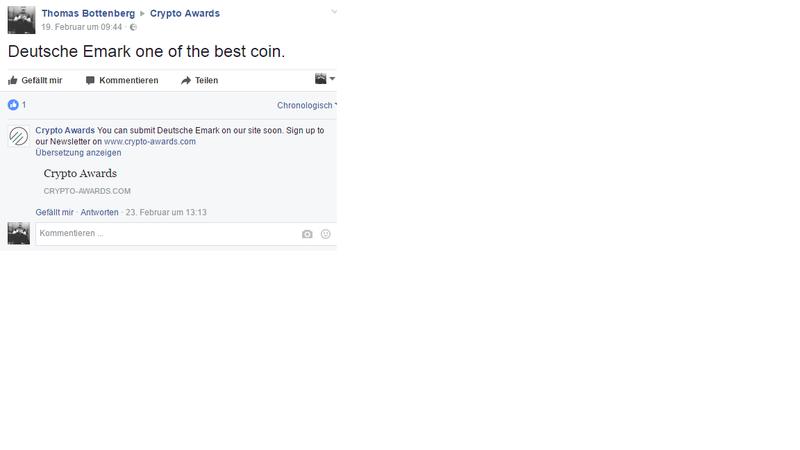
Task: Click the smiley emoji icon in comment box
Action: pos(326,234)
